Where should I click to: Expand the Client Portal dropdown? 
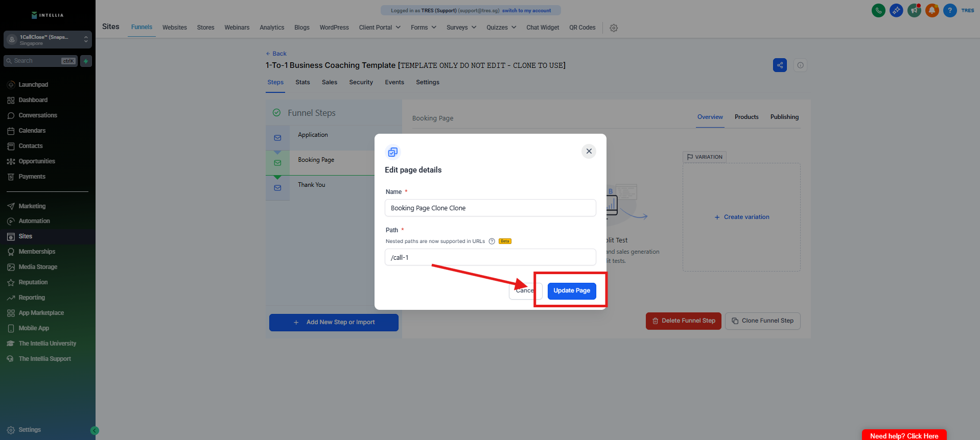tap(380, 28)
